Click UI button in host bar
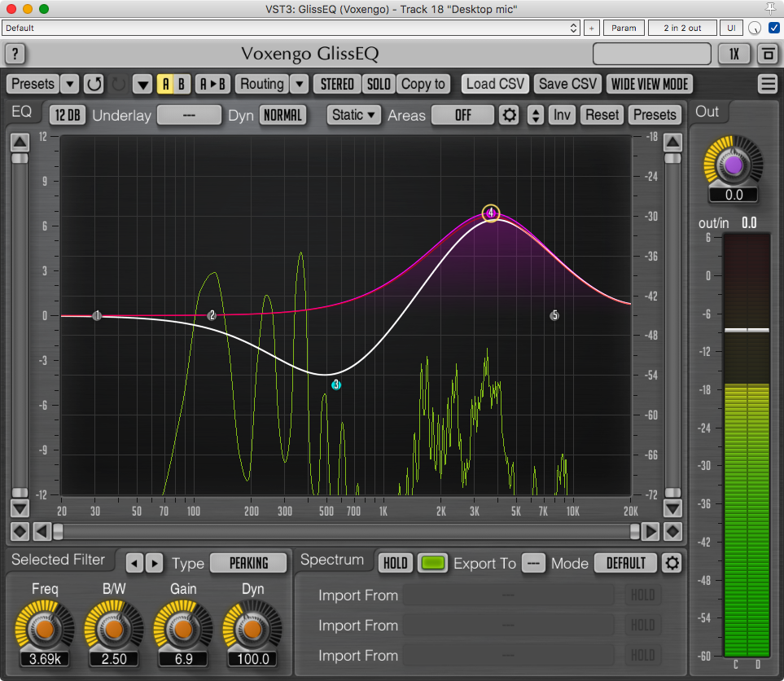This screenshot has width=784, height=681. click(731, 28)
